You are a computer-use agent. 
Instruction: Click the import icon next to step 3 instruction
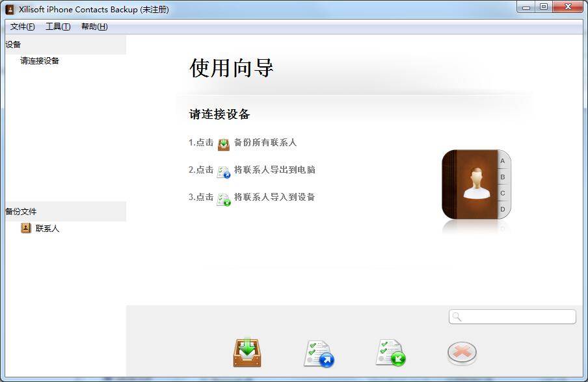tap(224, 196)
